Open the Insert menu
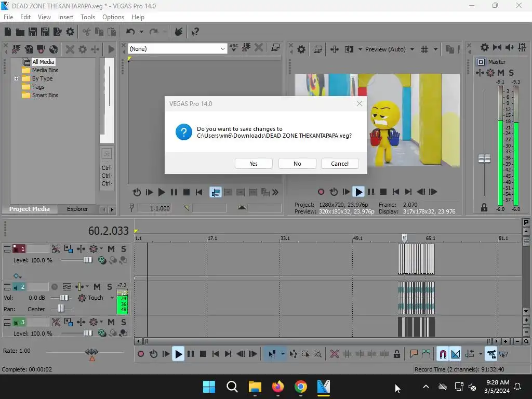This screenshot has width=532, height=399. point(65,17)
